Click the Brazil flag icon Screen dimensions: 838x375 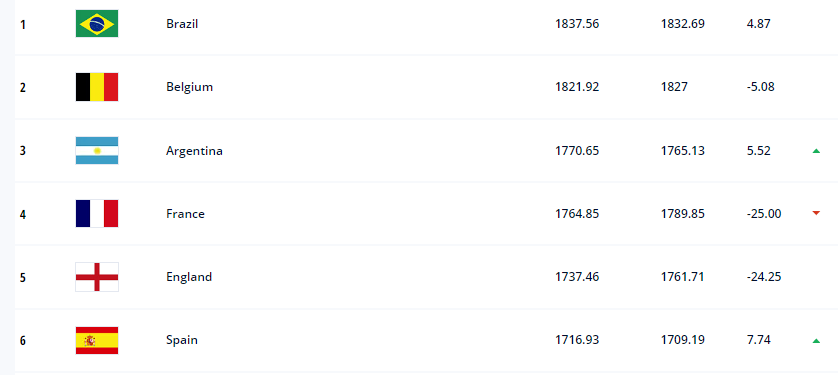point(97,24)
